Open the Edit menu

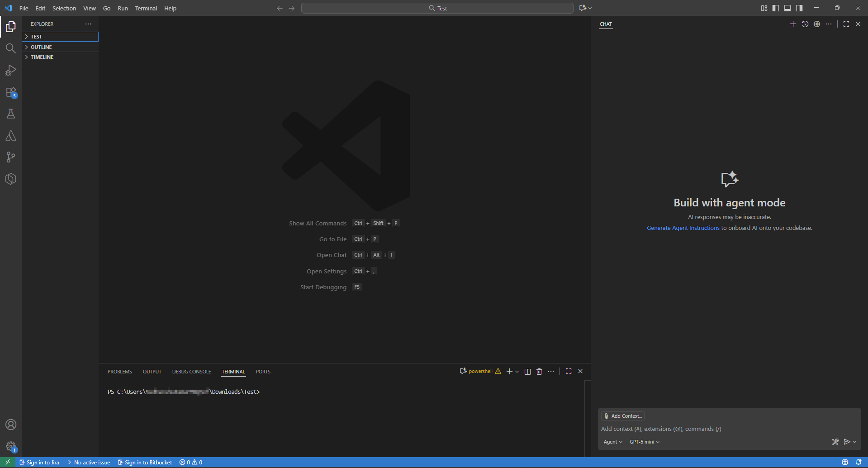(40, 8)
